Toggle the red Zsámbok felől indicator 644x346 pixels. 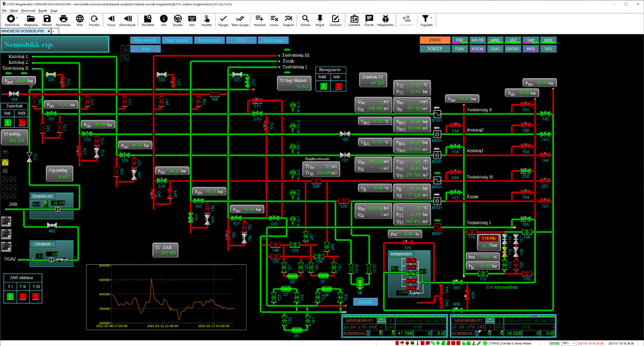coord(21,122)
